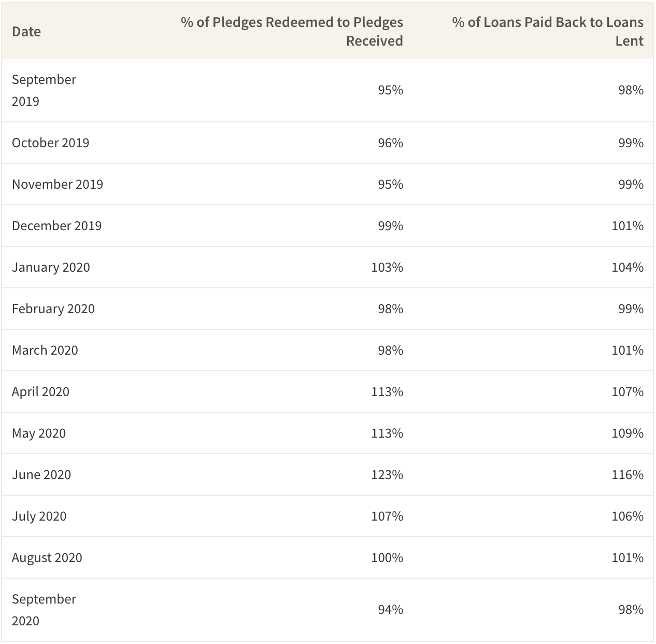The width and height of the screenshot is (656, 644).
Task: Select the February 2020 row label
Action: click(x=53, y=309)
